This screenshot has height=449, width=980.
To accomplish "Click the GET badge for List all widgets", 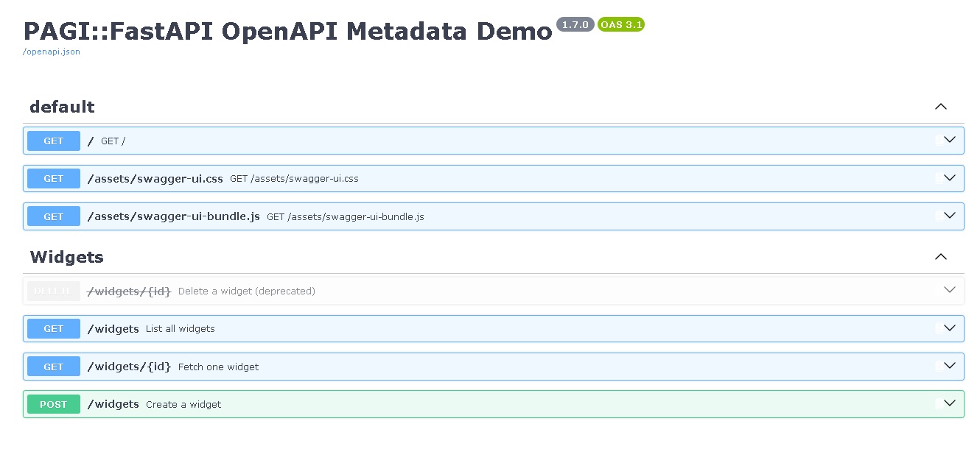I will point(54,328).
